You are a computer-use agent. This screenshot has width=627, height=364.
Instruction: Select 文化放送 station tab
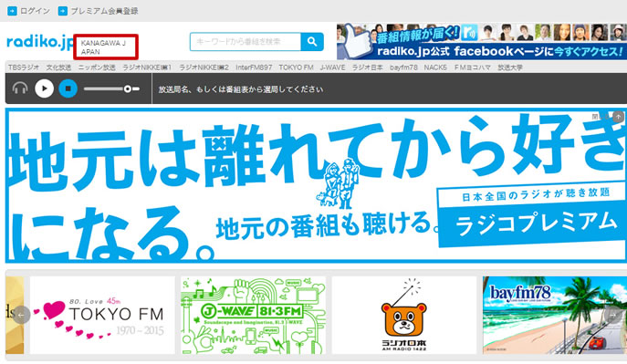58,68
